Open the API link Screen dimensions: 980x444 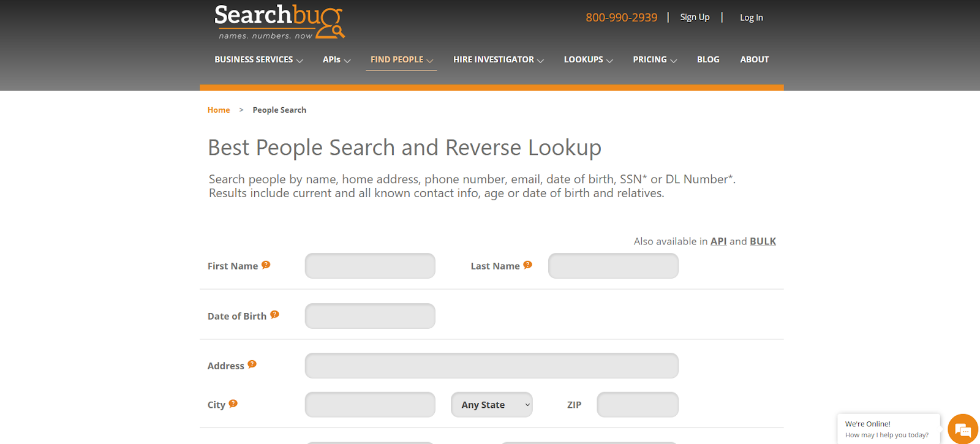[x=718, y=241]
